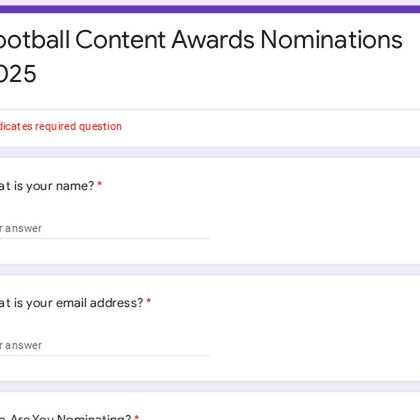Click the '2025' line of the title

(x=18, y=74)
